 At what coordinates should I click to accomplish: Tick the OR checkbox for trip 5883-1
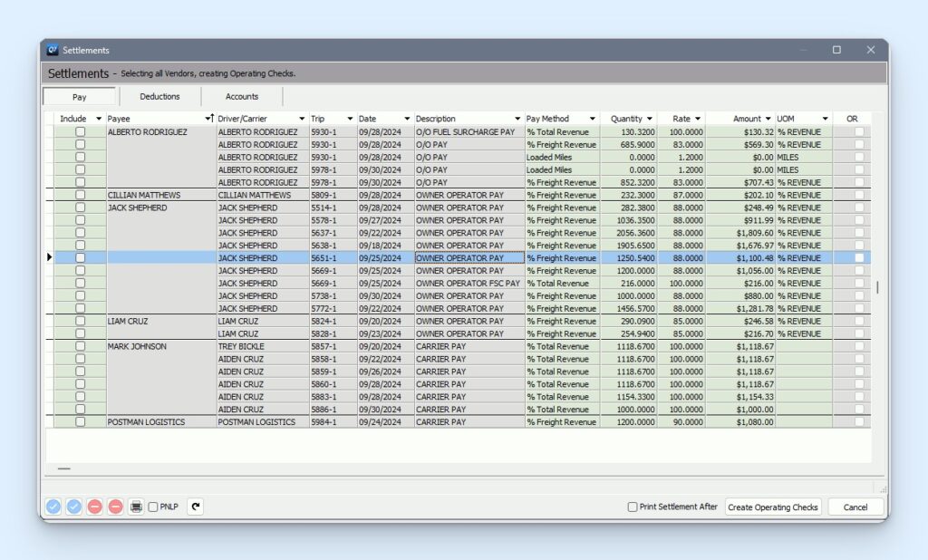(859, 397)
